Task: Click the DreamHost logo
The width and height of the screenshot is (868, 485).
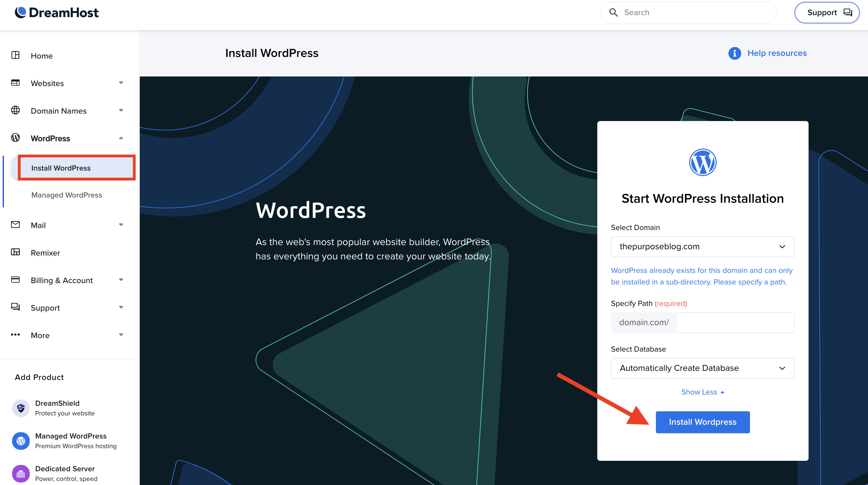Action: pyautogui.click(x=57, y=12)
